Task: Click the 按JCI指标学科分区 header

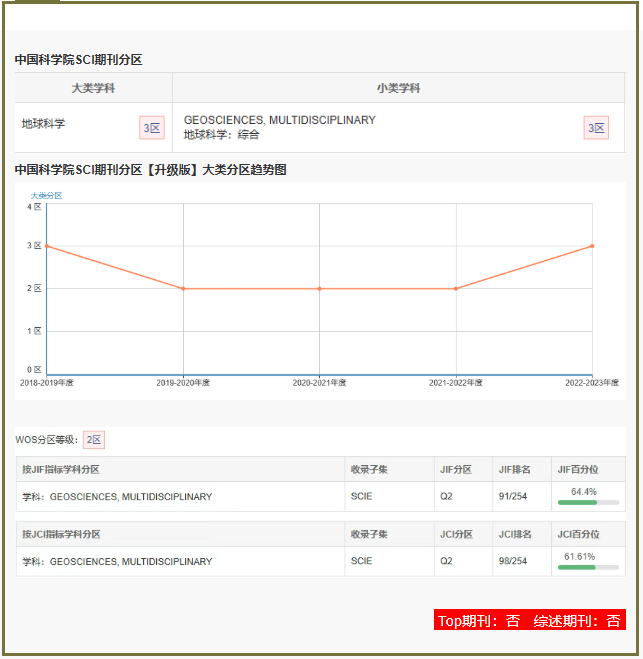Action: pos(61,535)
